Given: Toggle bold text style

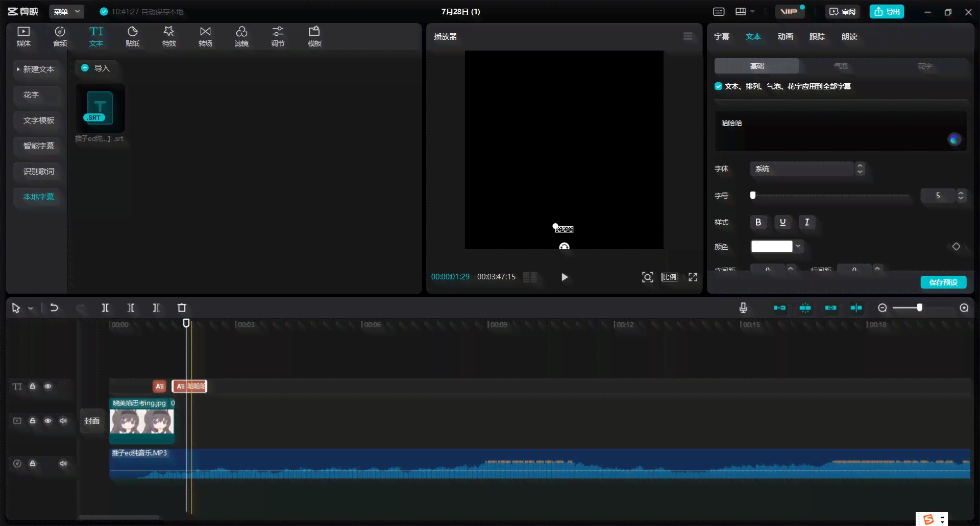Looking at the screenshot, I should 758,222.
